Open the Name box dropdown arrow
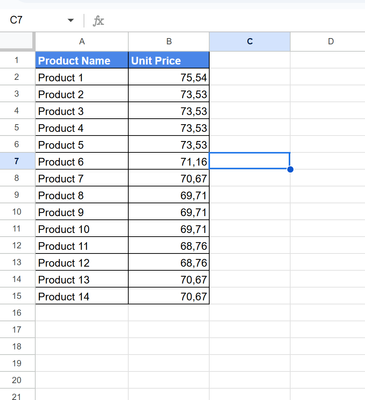 [x=70, y=20]
